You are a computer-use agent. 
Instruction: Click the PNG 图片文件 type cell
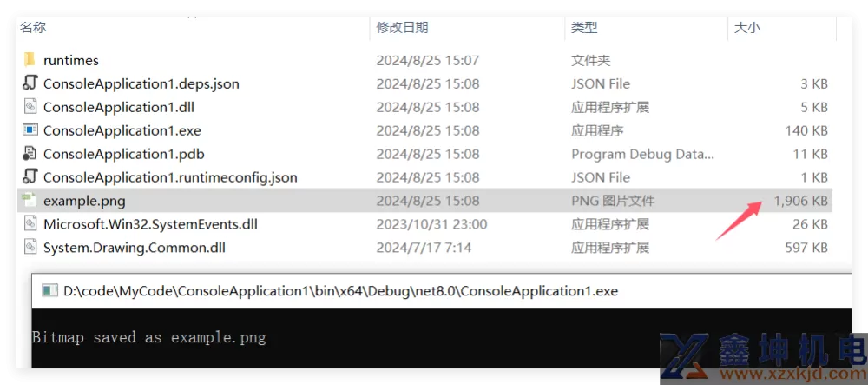point(613,201)
